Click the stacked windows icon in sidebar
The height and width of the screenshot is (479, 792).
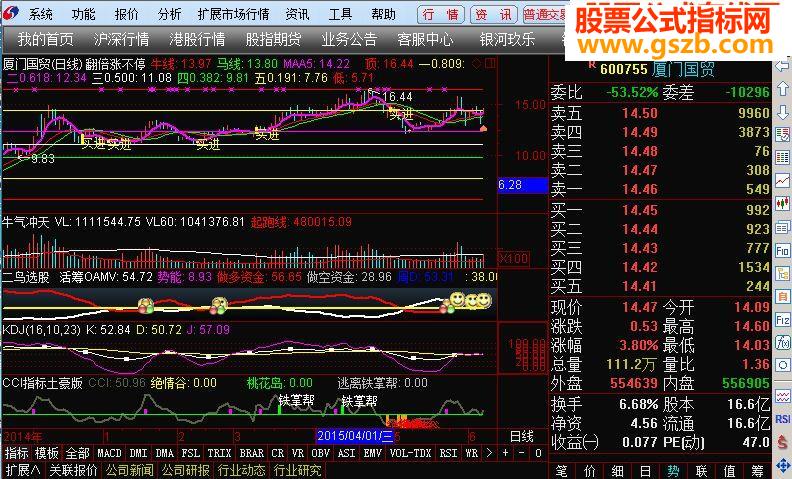[x=782, y=227]
